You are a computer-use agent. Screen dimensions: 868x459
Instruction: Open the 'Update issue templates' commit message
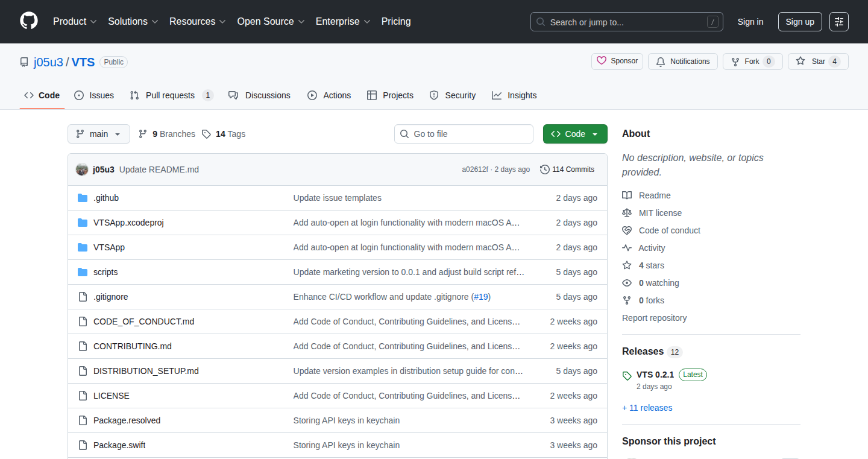pyautogui.click(x=338, y=198)
